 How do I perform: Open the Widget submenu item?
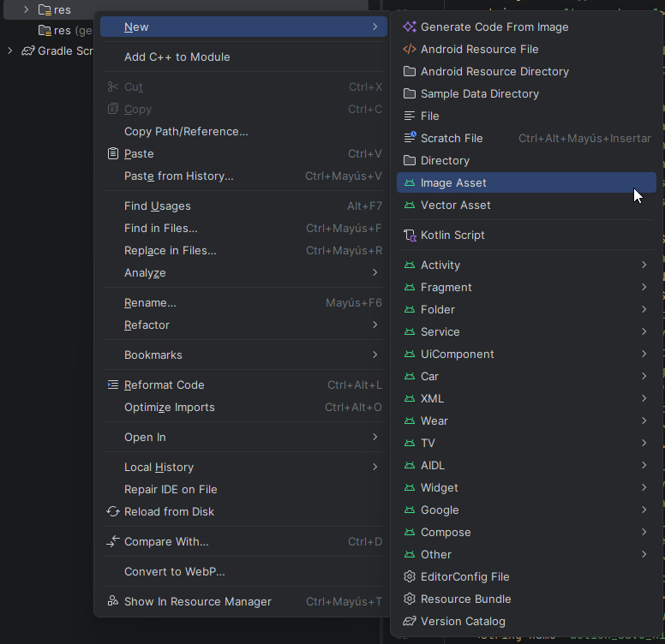coord(526,487)
